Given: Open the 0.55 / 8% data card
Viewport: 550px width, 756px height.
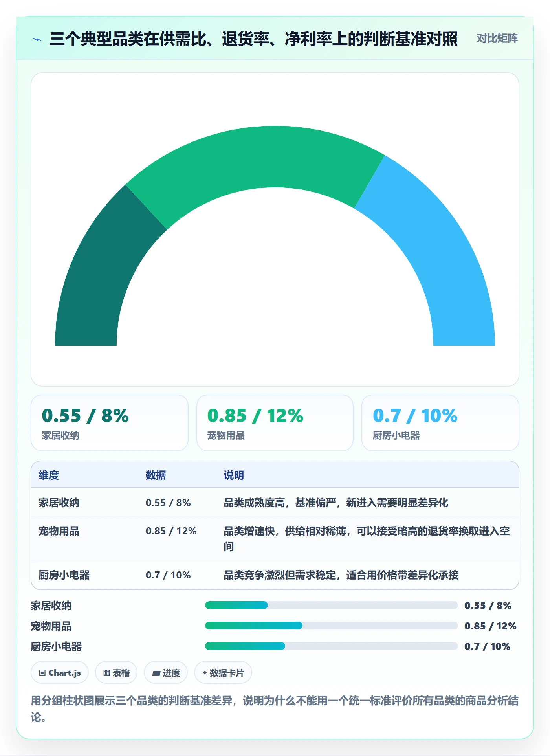Looking at the screenshot, I should [x=110, y=423].
